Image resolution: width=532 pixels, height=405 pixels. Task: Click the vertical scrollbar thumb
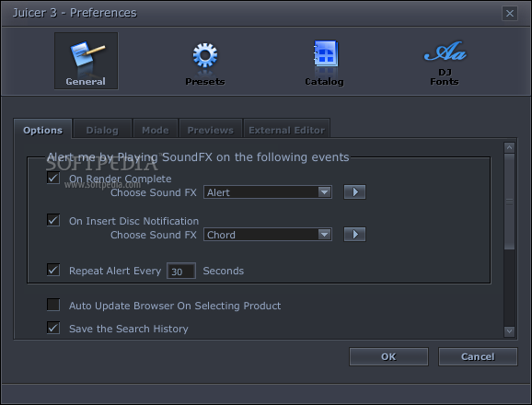pos(509,202)
